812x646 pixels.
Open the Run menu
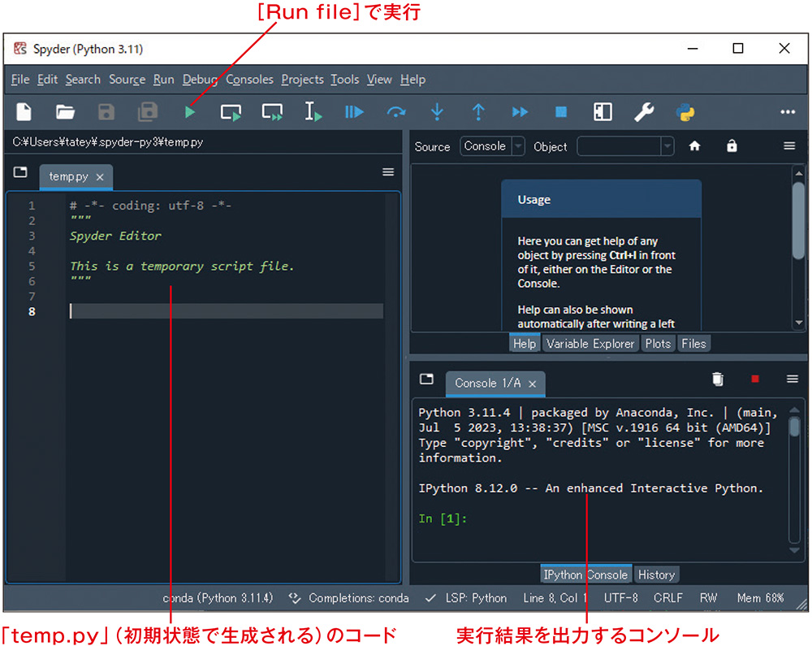coord(164,80)
